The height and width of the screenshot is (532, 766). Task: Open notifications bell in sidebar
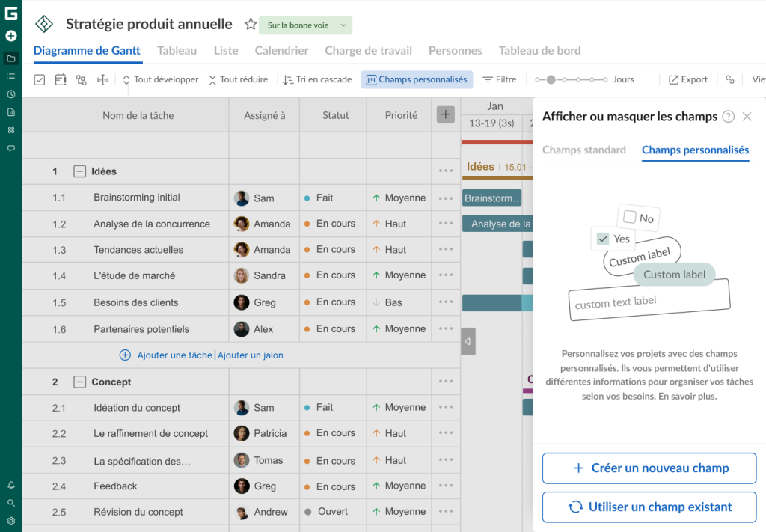pyautogui.click(x=10, y=485)
